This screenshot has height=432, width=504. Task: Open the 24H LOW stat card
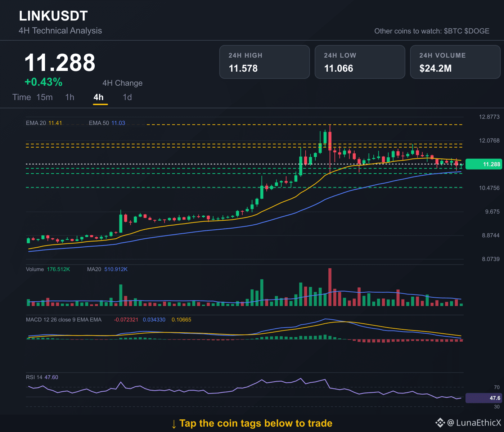click(360, 62)
